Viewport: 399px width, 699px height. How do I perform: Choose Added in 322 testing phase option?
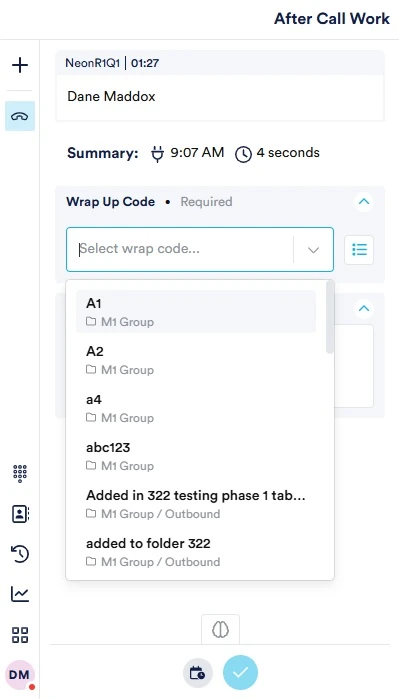[196, 504]
